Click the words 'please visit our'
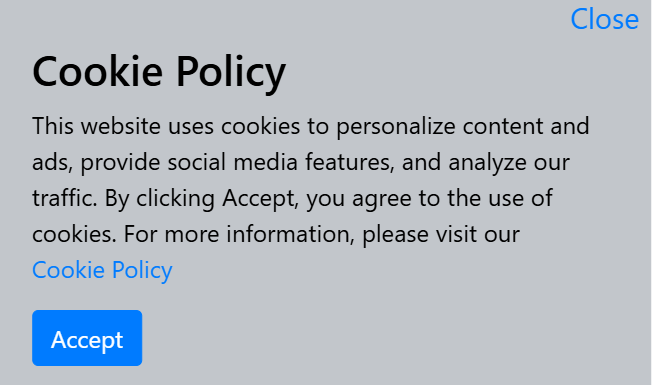 [x=441, y=234]
